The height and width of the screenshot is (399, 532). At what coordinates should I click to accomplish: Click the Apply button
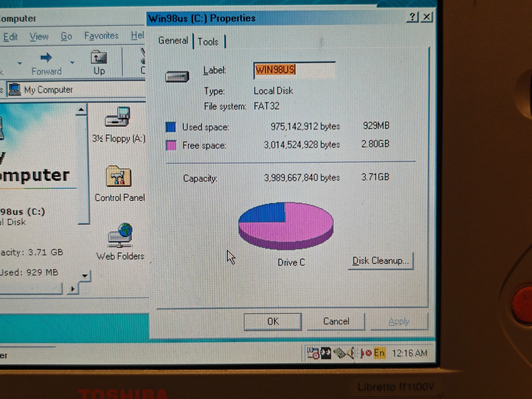point(399,321)
